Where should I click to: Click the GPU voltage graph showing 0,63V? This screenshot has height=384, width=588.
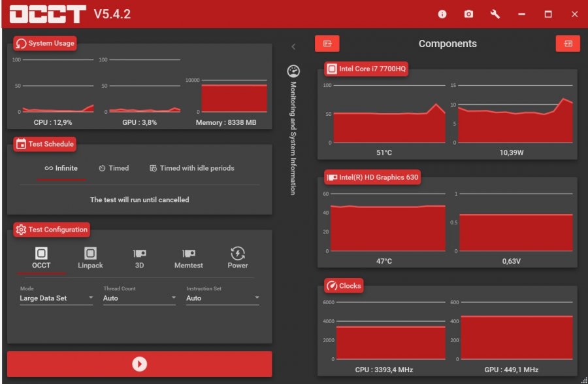tap(516, 222)
